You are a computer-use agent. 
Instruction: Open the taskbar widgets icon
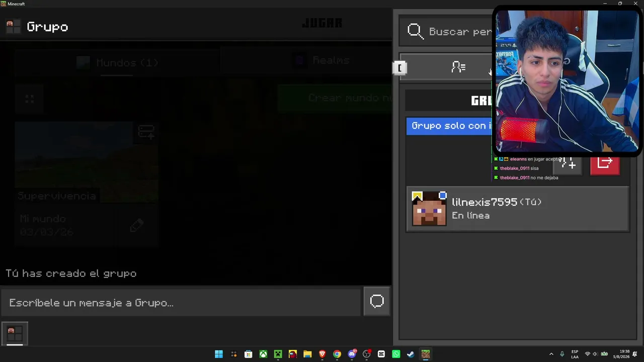[234, 354]
